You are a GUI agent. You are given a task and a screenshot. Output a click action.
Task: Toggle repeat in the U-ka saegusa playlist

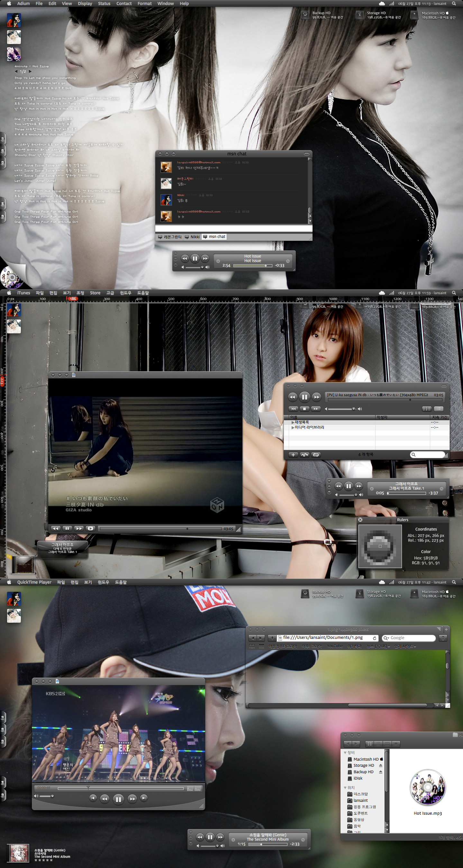click(316, 455)
